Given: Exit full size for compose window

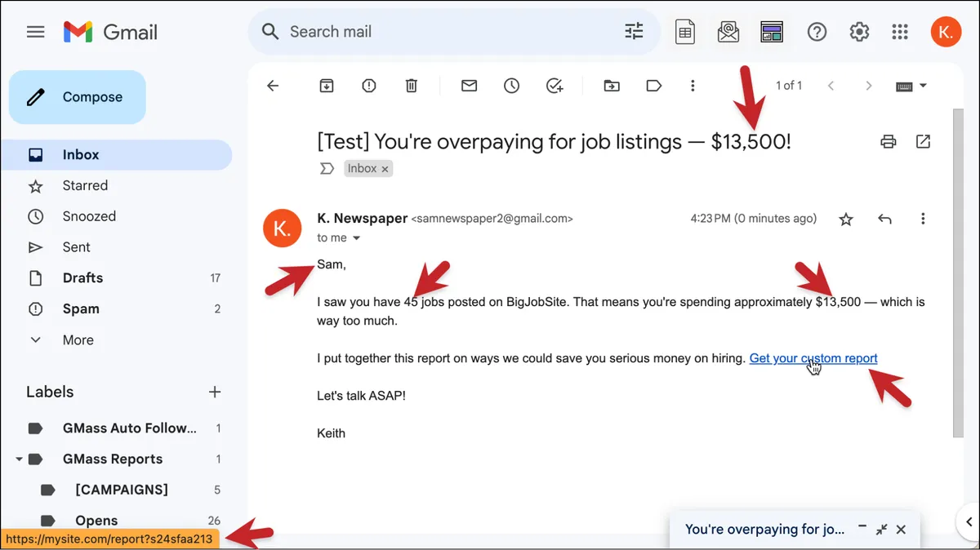Looking at the screenshot, I should pos(881,530).
